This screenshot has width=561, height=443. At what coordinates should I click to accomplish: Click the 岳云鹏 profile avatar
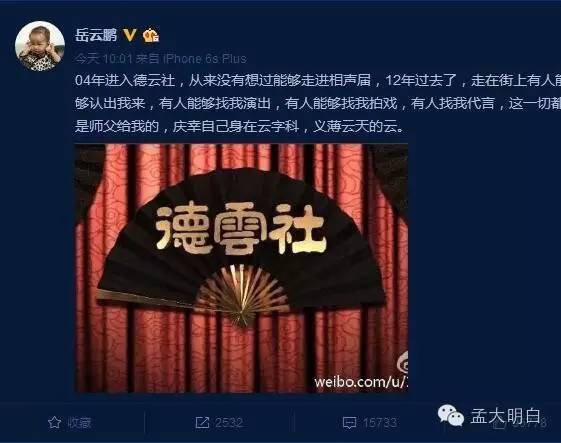coord(40,46)
